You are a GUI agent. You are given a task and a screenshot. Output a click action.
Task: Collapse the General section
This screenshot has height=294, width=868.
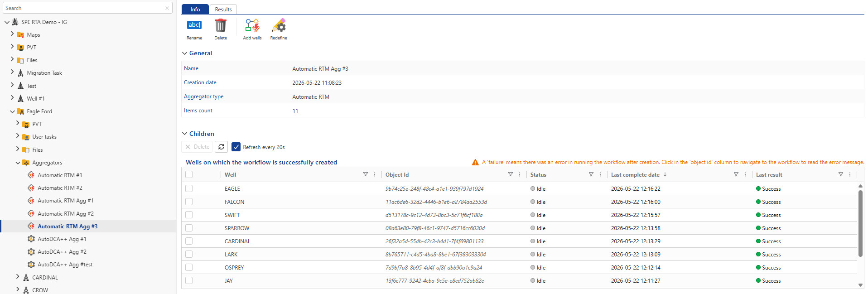(x=184, y=53)
